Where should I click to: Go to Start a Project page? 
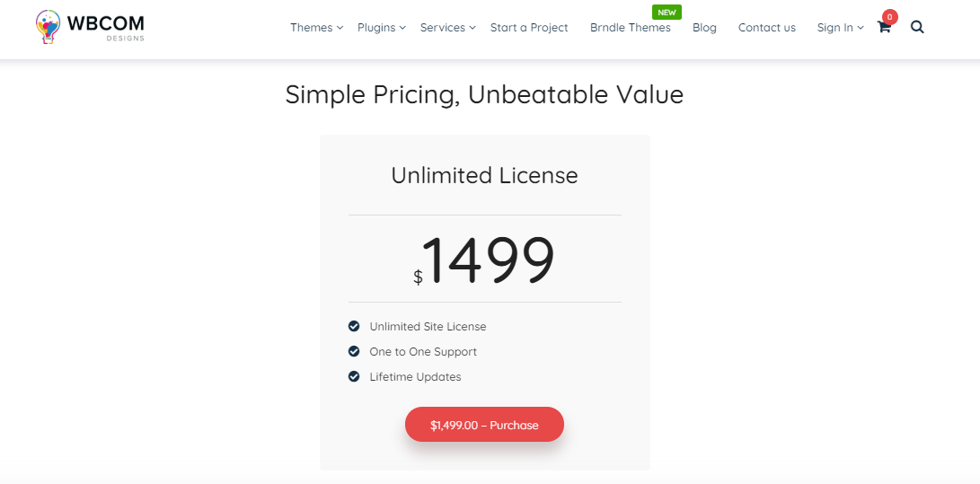(x=529, y=28)
